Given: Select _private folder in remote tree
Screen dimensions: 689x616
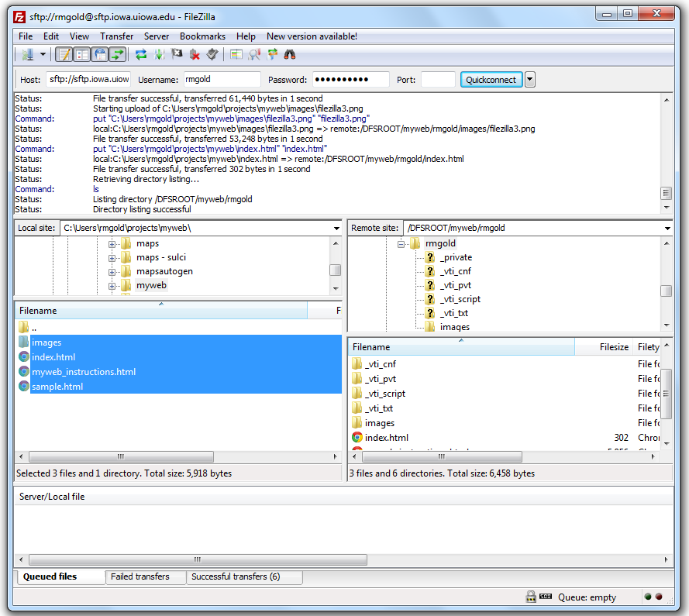Looking at the screenshot, I should coord(458,257).
